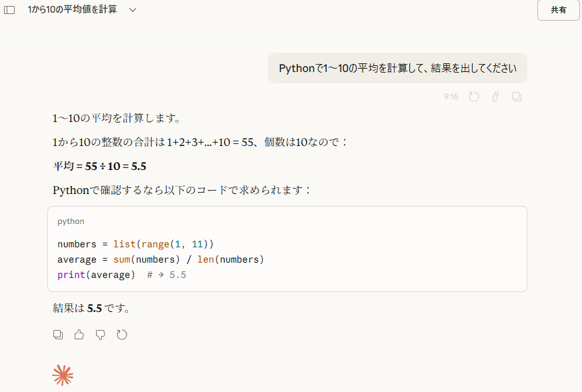
Task: Click the Claude sunburst logo
Action: click(x=63, y=375)
